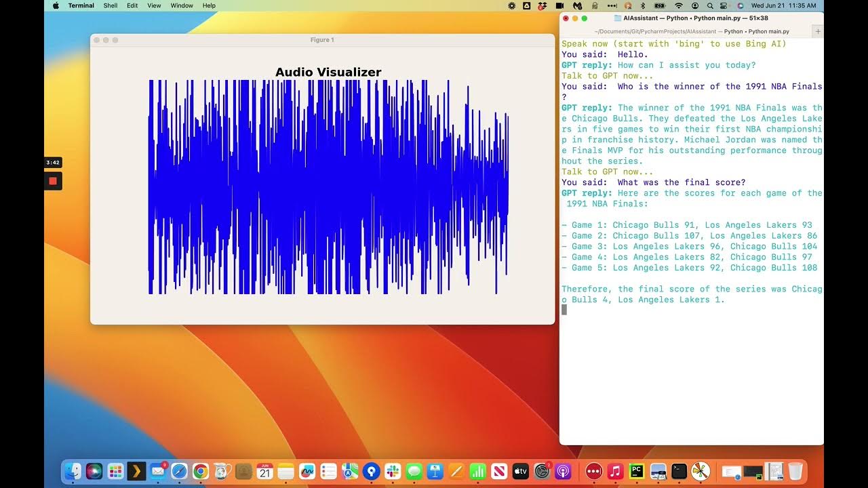Open battery status in the menu bar
Image resolution: width=868 pixels, height=488 pixels.
[660, 5]
